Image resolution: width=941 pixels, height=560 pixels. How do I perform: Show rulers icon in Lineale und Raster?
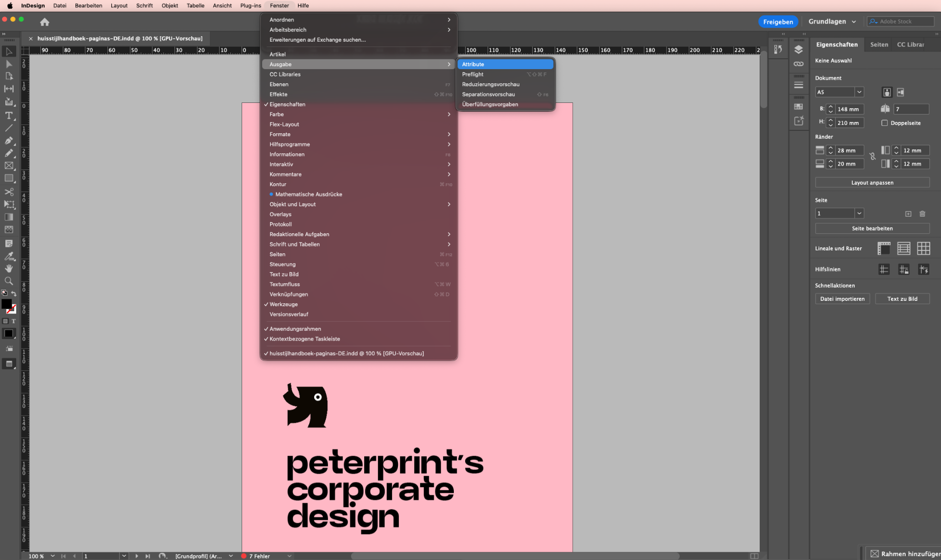(x=884, y=248)
